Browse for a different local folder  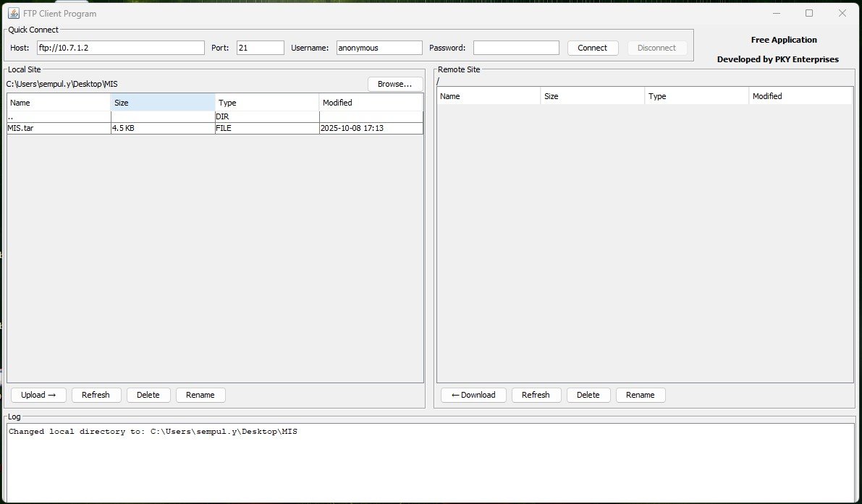click(x=394, y=84)
